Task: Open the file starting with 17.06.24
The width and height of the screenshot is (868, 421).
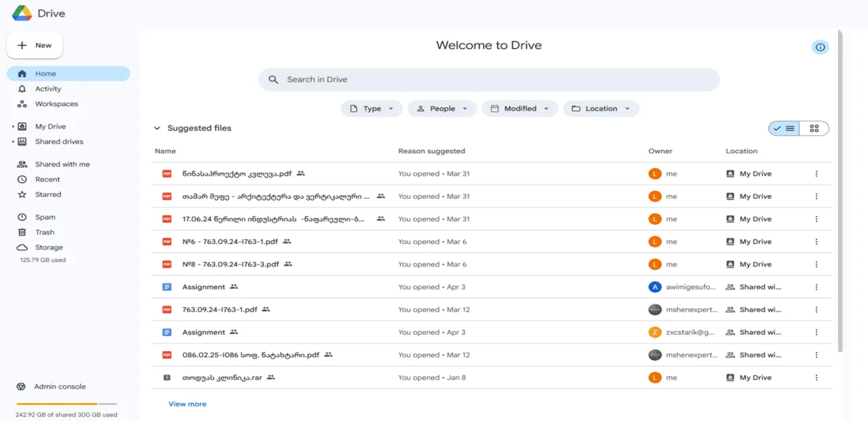Action: [x=273, y=219]
